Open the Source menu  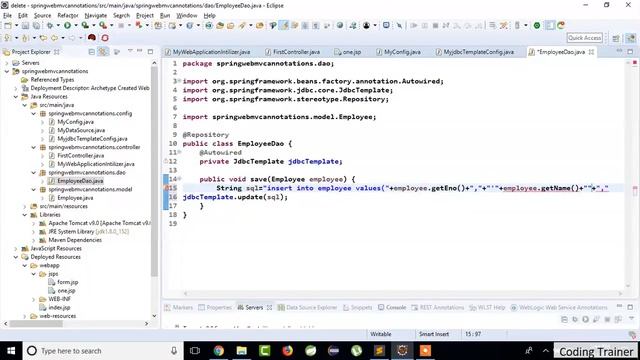click(x=42, y=16)
